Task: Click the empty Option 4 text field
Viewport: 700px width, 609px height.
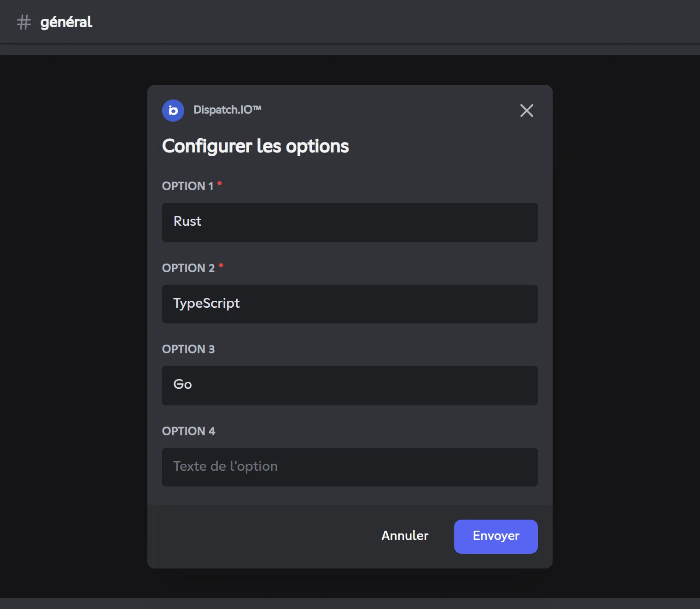Action: point(350,467)
